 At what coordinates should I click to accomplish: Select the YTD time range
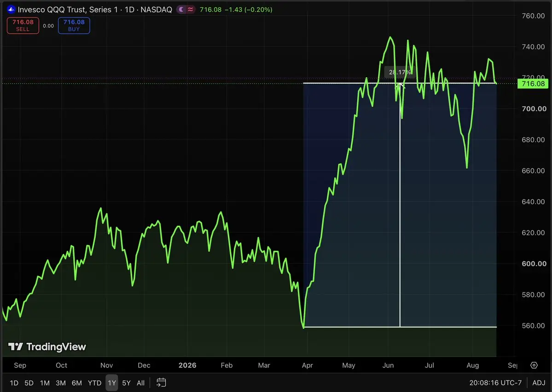coord(94,383)
